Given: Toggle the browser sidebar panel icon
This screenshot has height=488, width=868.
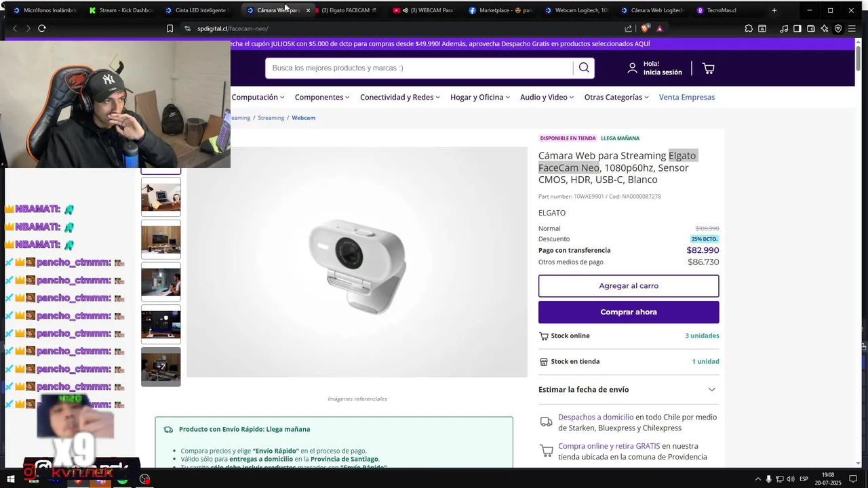Looking at the screenshot, I should 797,28.
